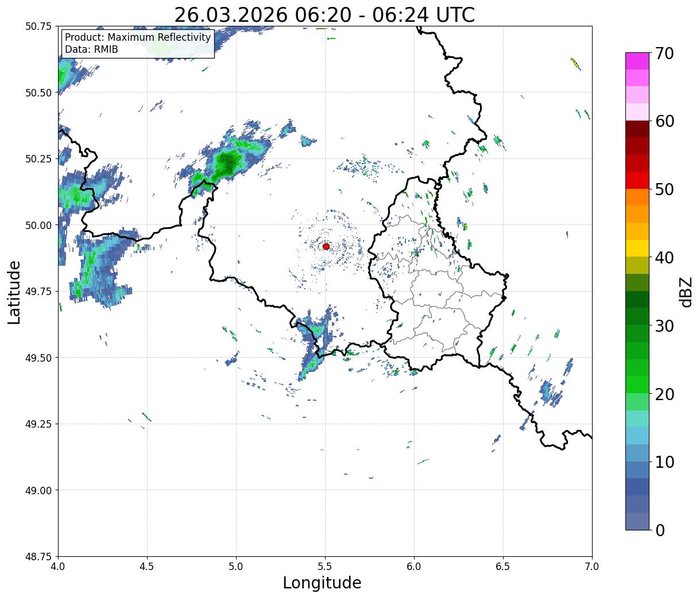Click the 'Data: RMIB' legend text
Screen dimensions: 700x597
pyautogui.click(x=91, y=49)
